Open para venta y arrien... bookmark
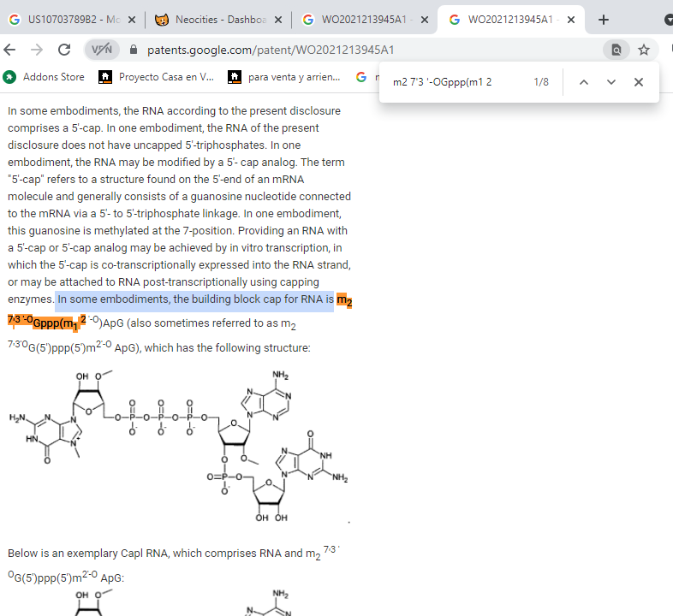The height and width of the screenshot is (616, 673). coord(284,77)
